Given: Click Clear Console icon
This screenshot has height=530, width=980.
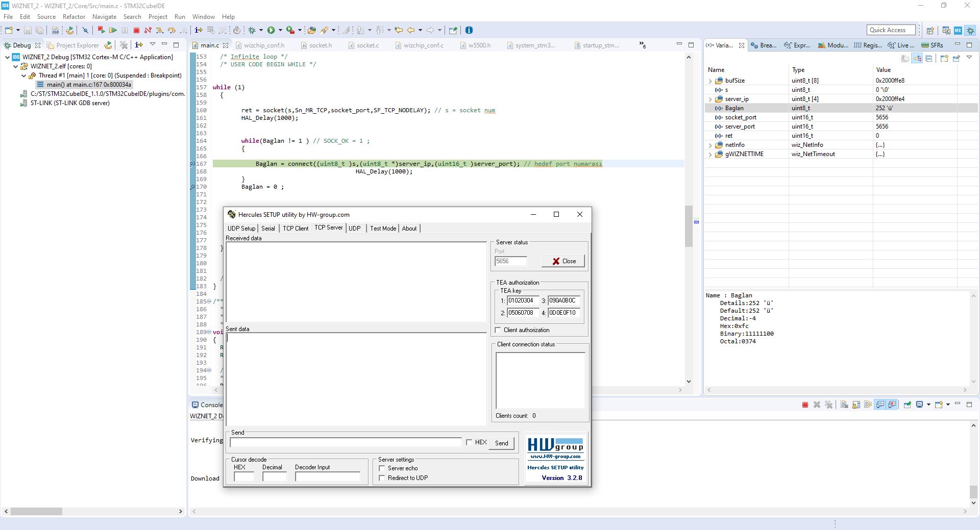Looking at the screenshot, I should pos(844,405).
